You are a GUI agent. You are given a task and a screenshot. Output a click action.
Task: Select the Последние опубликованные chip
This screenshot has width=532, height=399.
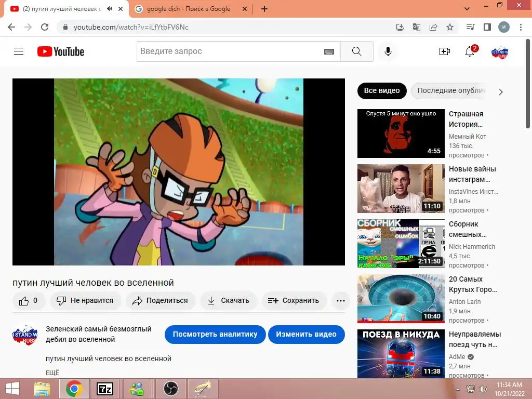pos(449,90)
